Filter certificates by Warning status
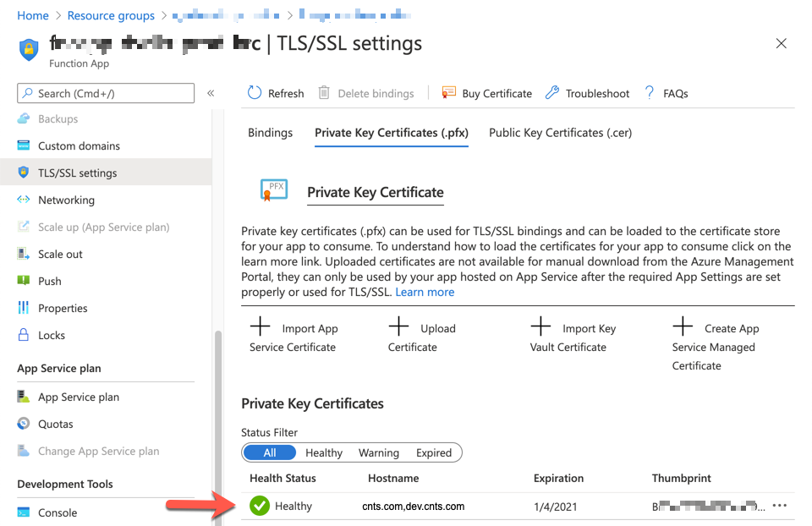812x526 pixels. pos(379,452)
